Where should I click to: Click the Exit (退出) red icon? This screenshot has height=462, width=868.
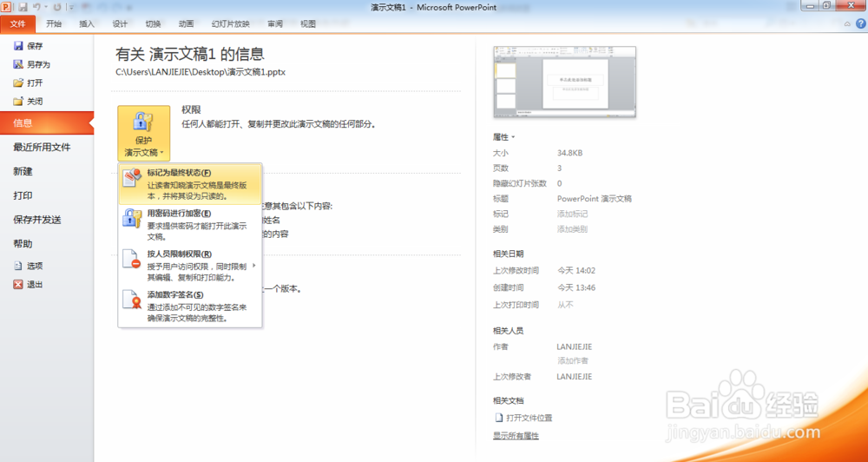coord(19,284)
